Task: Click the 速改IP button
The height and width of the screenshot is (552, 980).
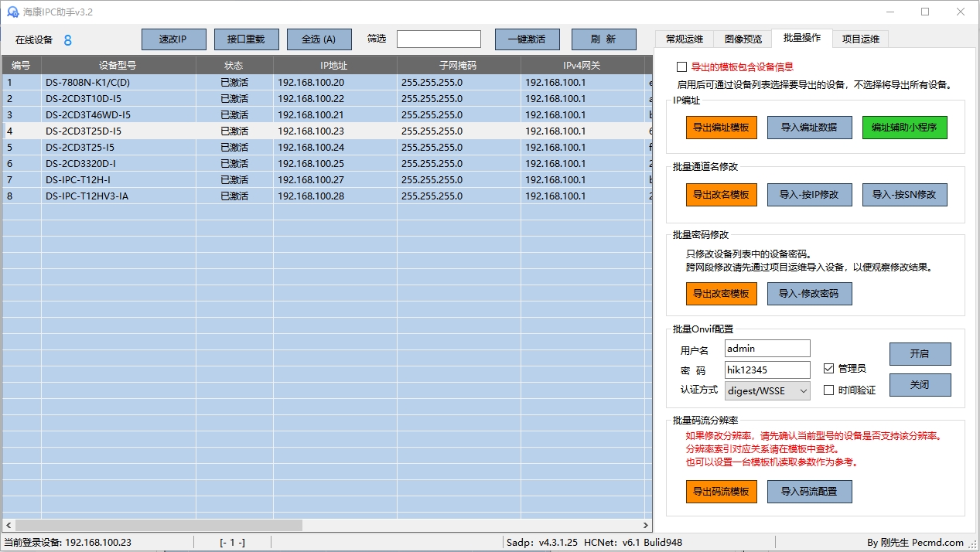Action: tap(174, 39)
